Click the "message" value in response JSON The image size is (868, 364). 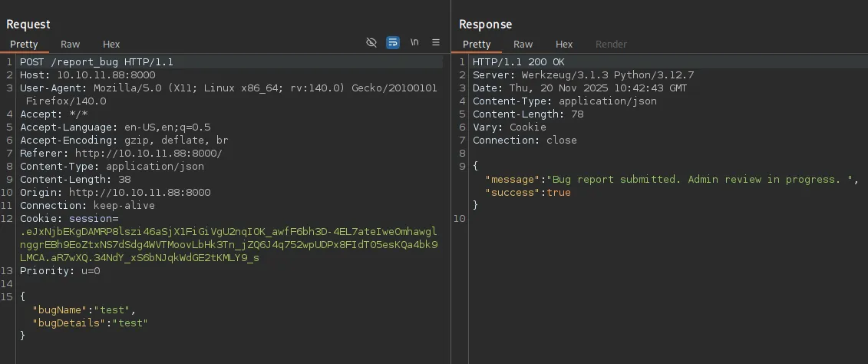click(701, 180)
